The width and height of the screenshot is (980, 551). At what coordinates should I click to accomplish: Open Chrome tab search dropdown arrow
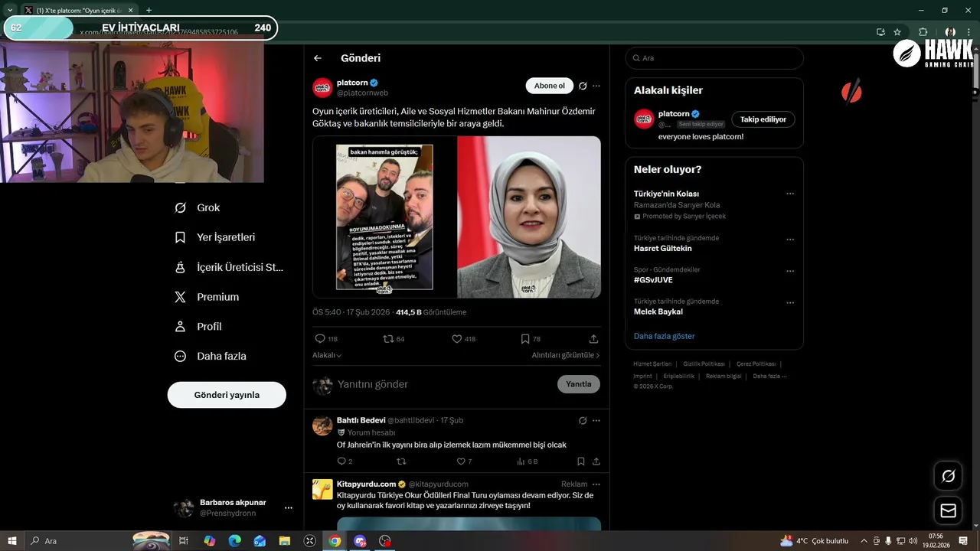click(9, 10)
